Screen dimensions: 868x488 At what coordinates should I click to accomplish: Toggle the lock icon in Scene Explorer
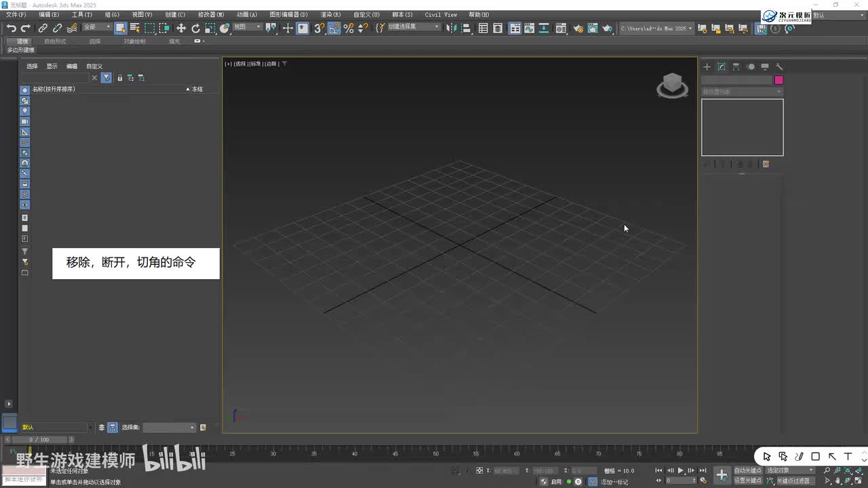click(x=120, y=78)
